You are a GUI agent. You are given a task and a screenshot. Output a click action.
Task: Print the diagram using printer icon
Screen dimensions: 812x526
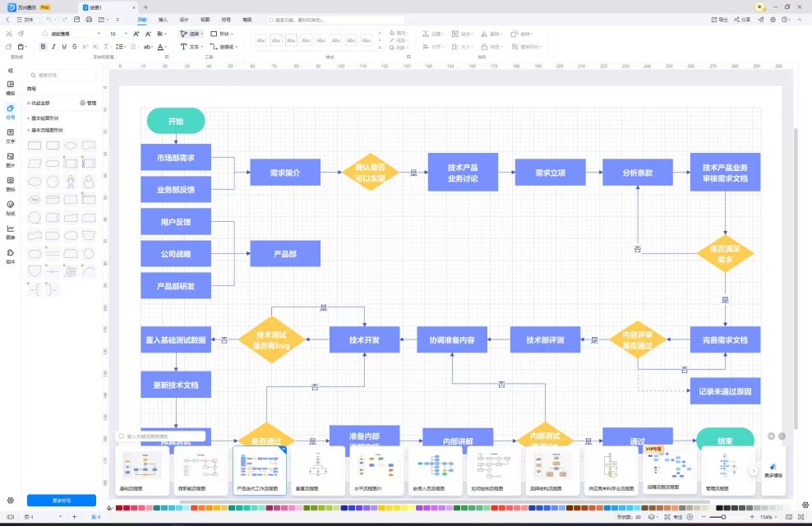pos(89,20)
